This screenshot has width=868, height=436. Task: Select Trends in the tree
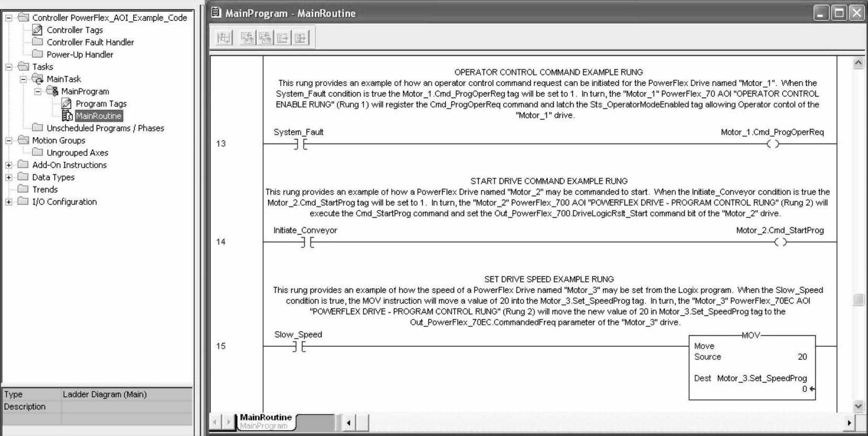[x=45, y=189]
